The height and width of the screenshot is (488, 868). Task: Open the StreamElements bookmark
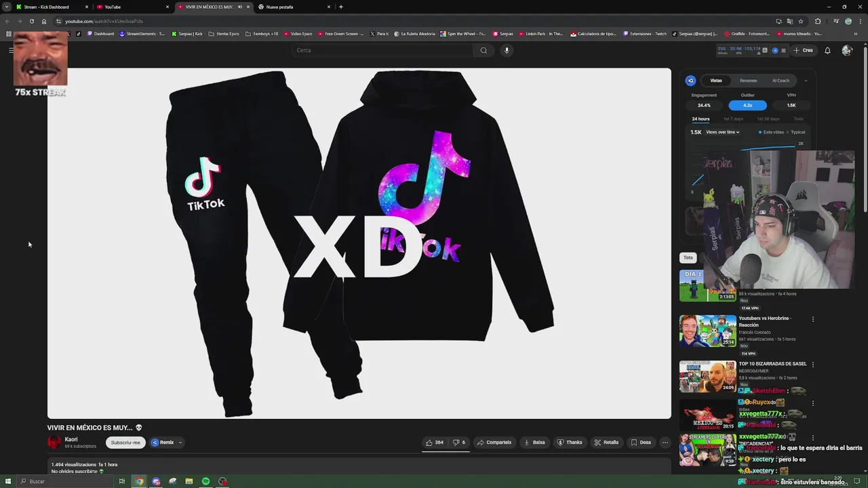point(142,34)
